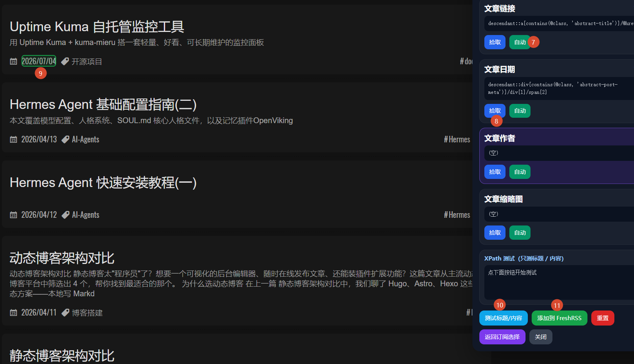Click 拾取 under 文章作者
Image resolution: width=634 pixels, height=364 pixels.
click(495, 172)
